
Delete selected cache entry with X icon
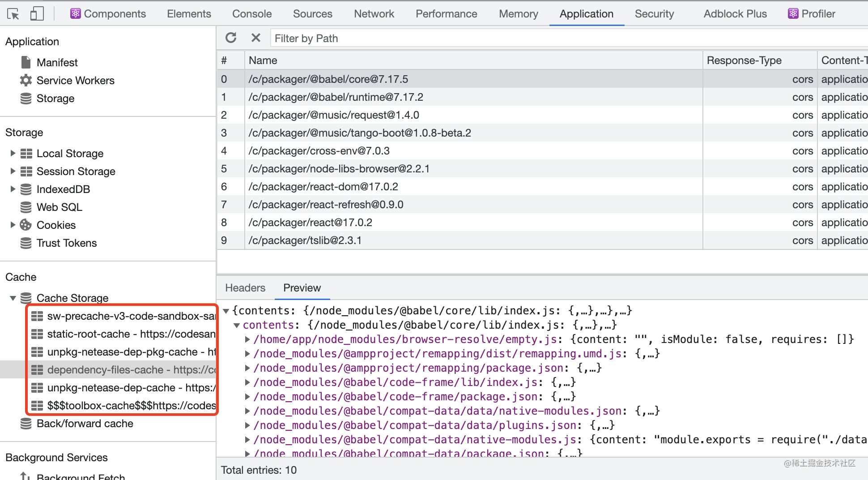255,38
